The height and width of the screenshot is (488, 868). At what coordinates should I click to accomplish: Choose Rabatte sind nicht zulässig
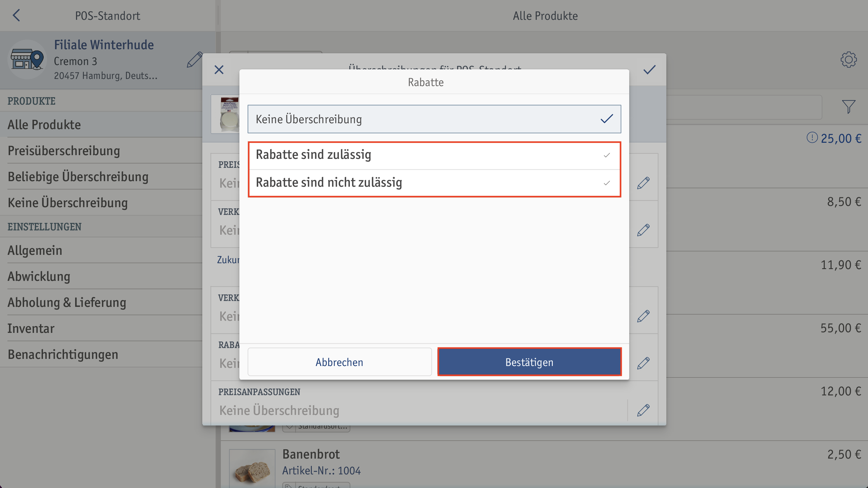point(434,183)
